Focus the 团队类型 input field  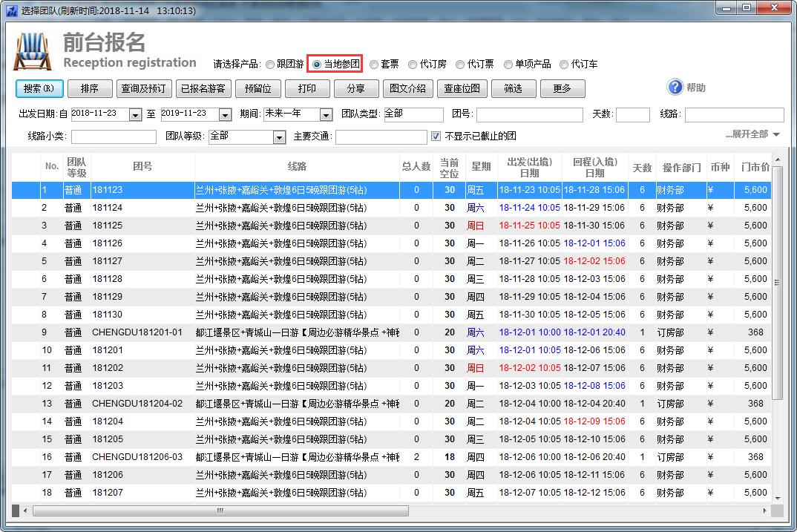pos(413,115)
